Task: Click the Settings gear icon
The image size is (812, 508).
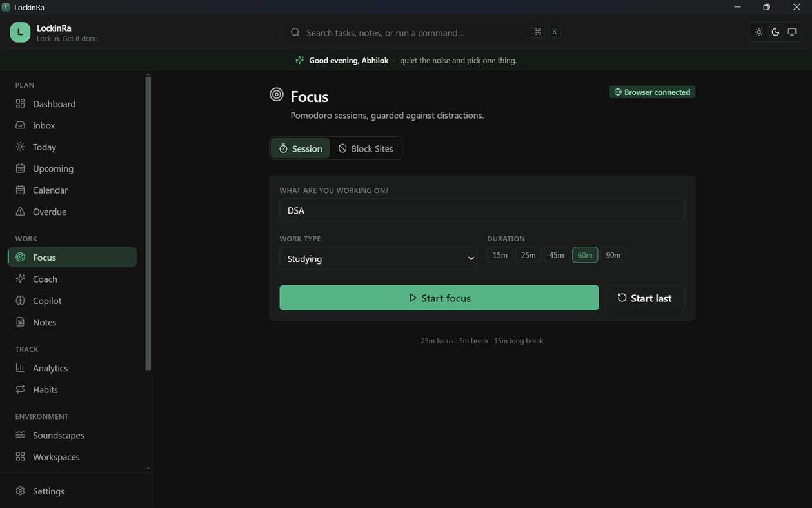Action: click(20, 491)
